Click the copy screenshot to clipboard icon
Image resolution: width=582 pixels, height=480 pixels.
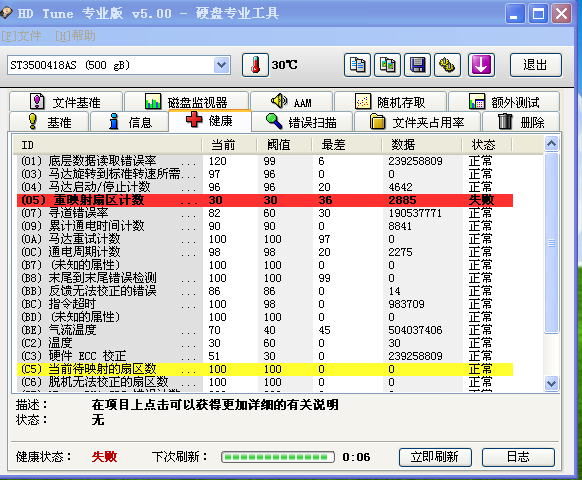387,65
